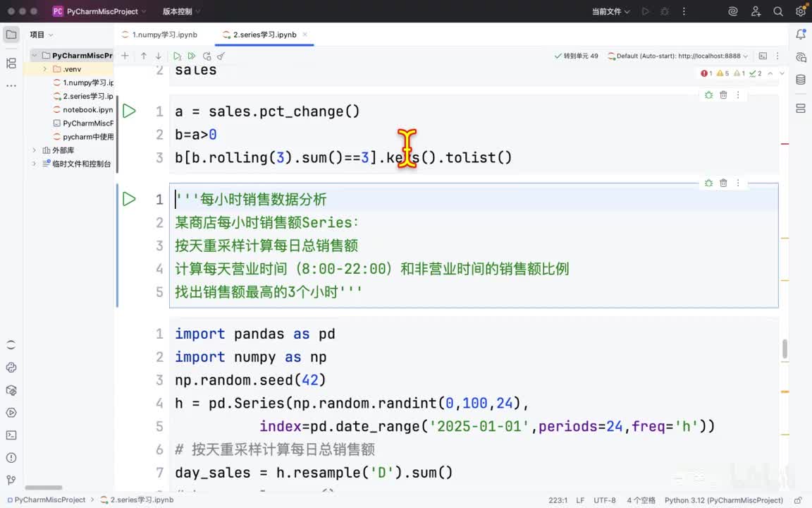This screenshot has width=812, height=508.
Task: Open the title bar more actions menu
Action: [x=684, y=11]
